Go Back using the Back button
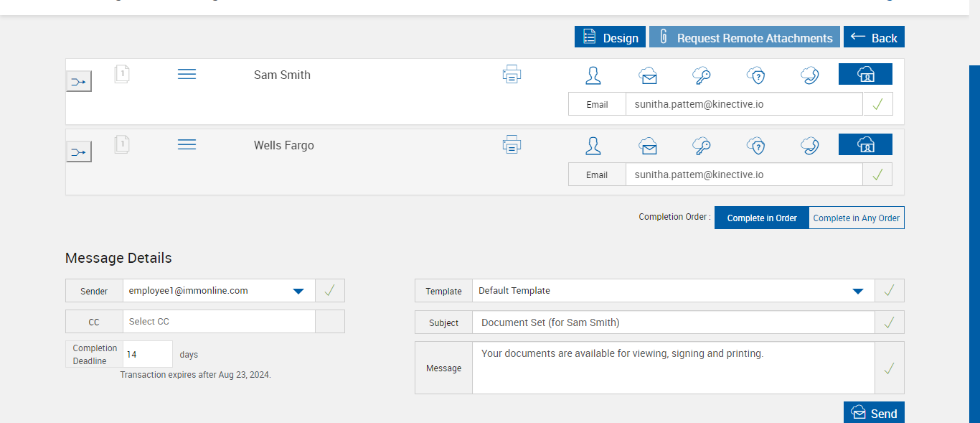This screenshot has width=980, height=423. coord(874,37)
